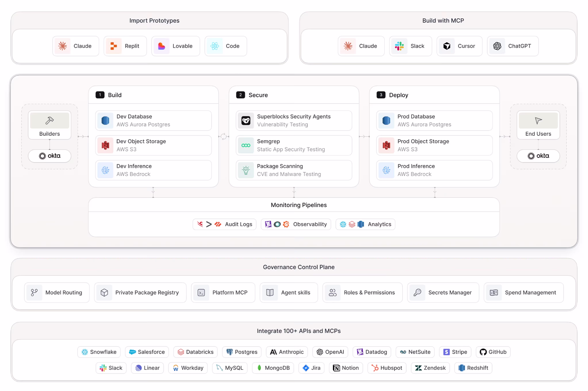
Task: Click the Replit logo icon
Action: (114, 46)
